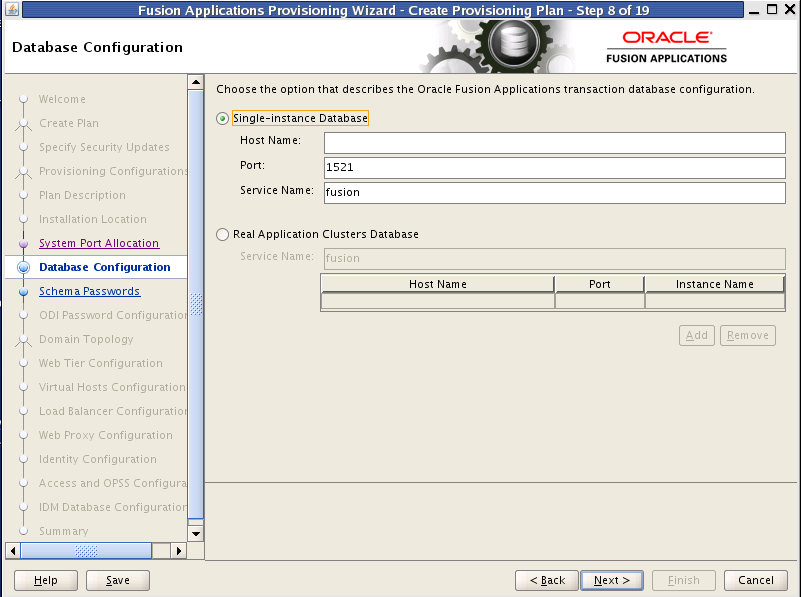Click the steps panel scroll-up arrow
The height and width of the screenshot is (597, 801).
pyautogui.click(x=196, y=82)
